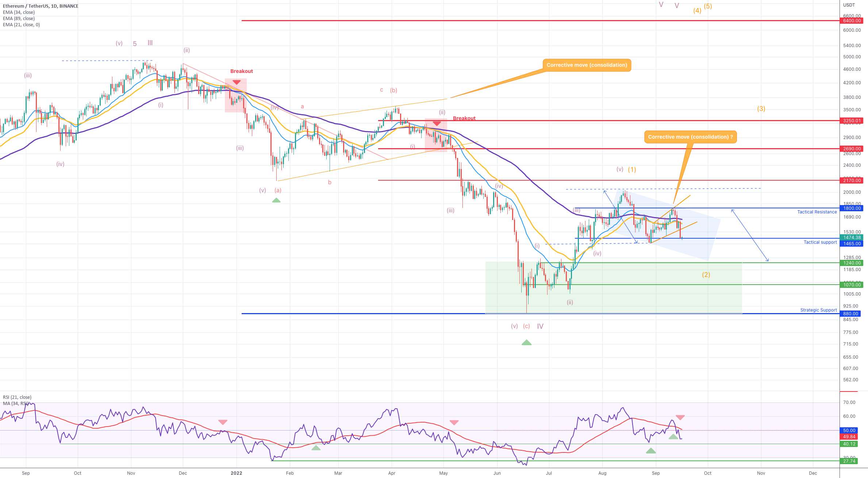This screenshot has width=868, height=478.
Task: Select the 1240.00 green price tag
Action: pyautogui.click(x=852, y=263)
